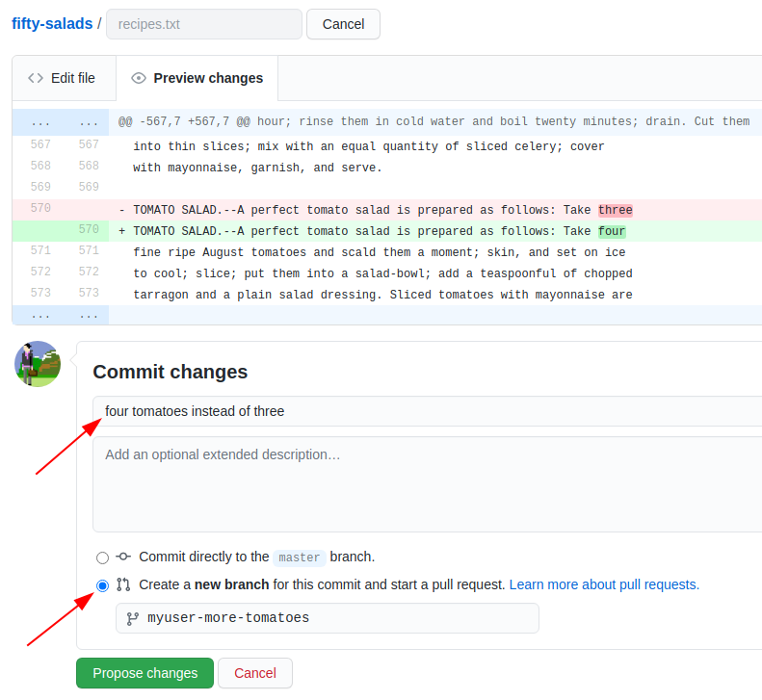Viewport: 762px width, 700px height.
Task: Click the branch icon in the branch name field
Action: (132, 618)
